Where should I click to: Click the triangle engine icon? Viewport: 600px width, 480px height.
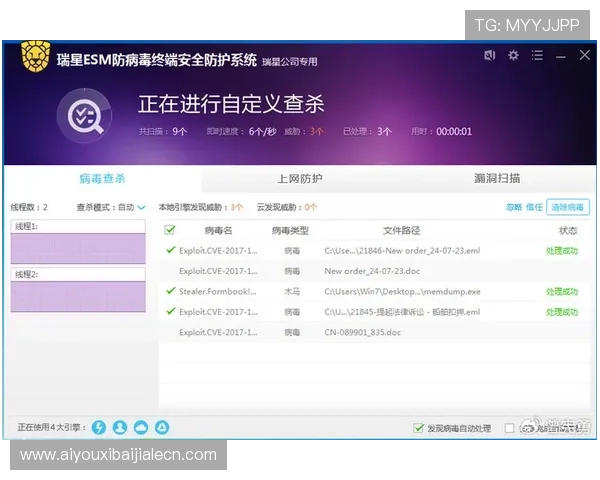(x=162, y=427)
